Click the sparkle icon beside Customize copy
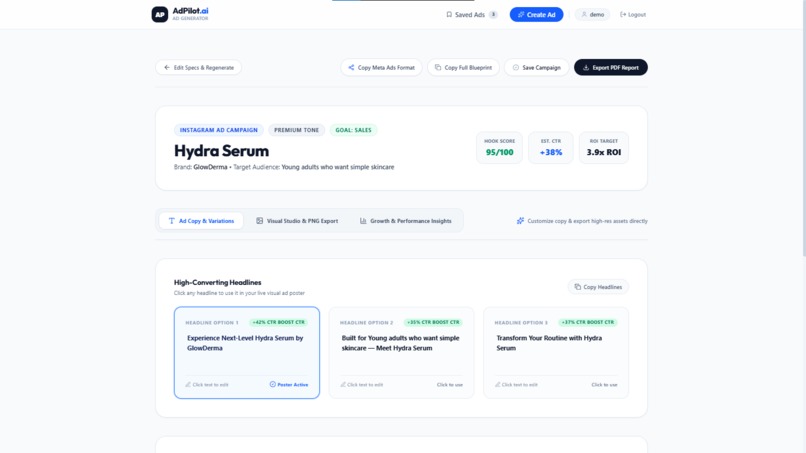Viewport: 806px width, 453px height. tap(520, 221)
